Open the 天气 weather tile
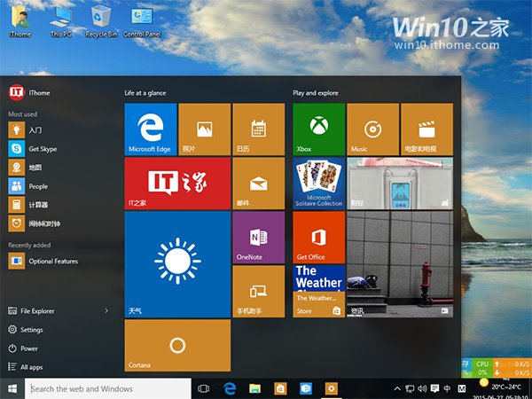 (177, 264)
